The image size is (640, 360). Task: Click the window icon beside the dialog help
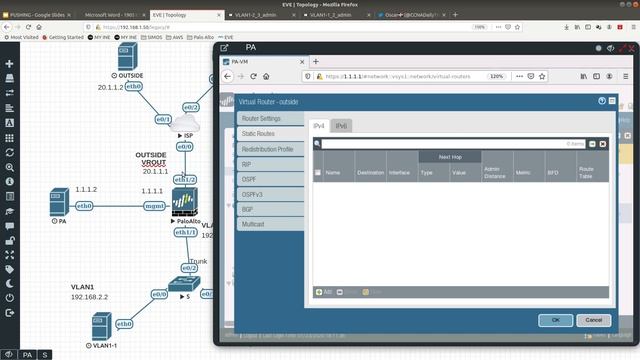612,101
